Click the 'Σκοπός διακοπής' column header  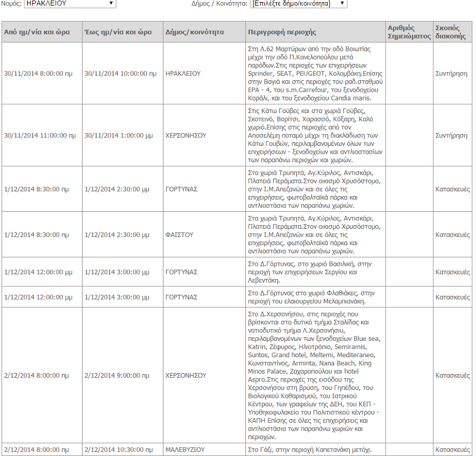click(451, 32)
